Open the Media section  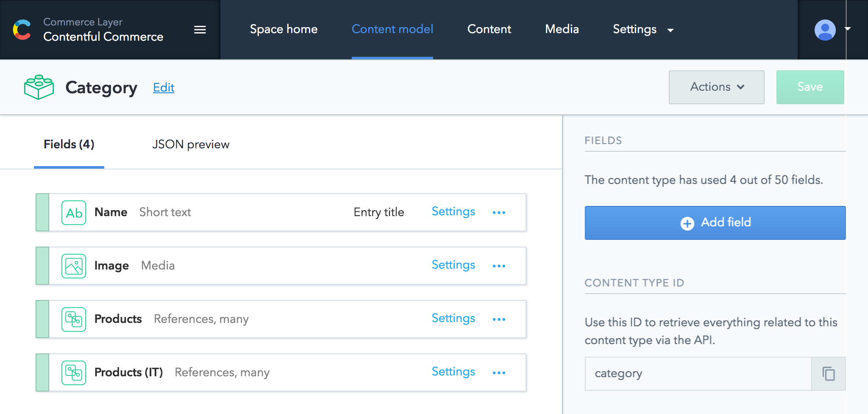coord(562,29)
